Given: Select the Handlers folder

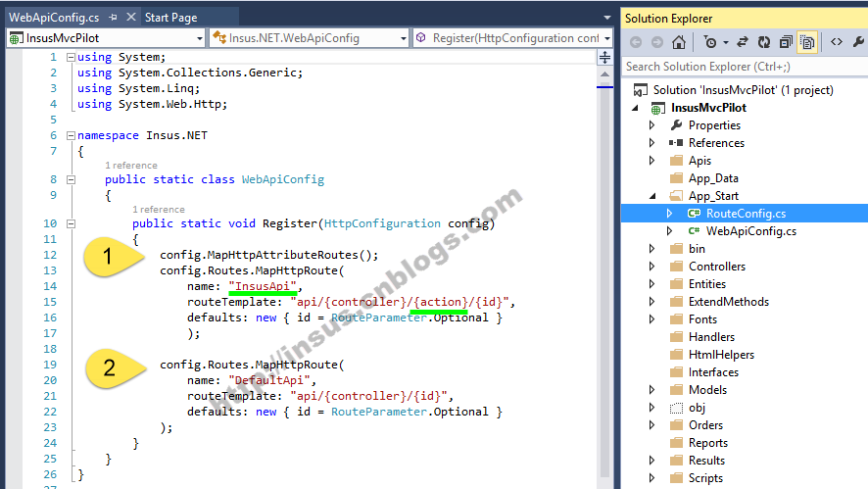Looking at the screenshot, I should (x=711, y=337).
